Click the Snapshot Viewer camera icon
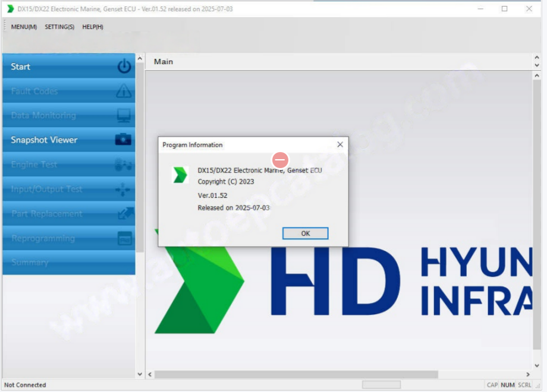Viewport: 547px width, 392px height. [123, 140]
